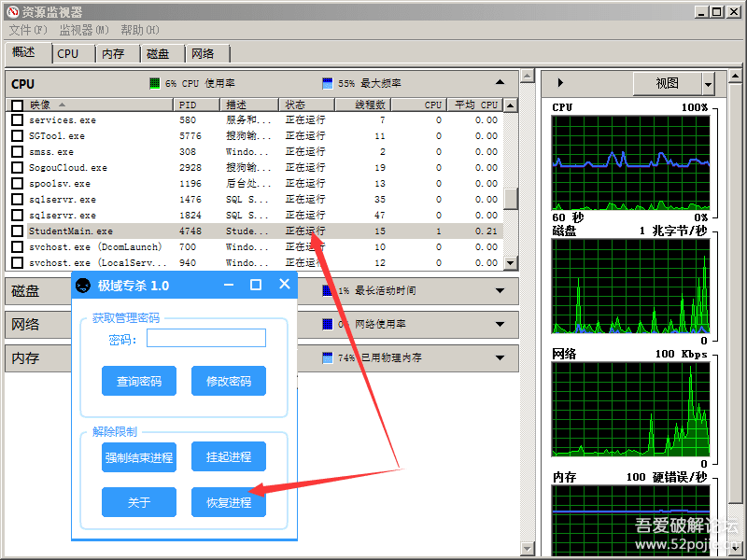747x560 pixels.
Task: Click the memory usage indicator icon
Action: click(327, 357)
